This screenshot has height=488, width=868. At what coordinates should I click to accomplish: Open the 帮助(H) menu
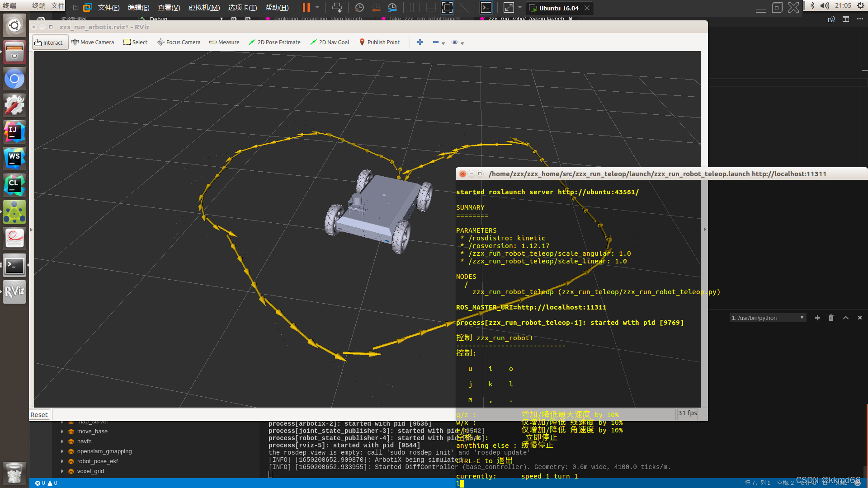[x=277, y=8]
